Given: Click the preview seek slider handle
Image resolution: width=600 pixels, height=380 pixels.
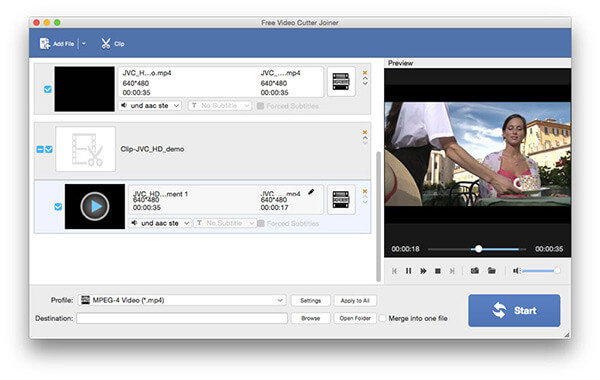Looking at the screenshot, I should [x=478, y=249].
